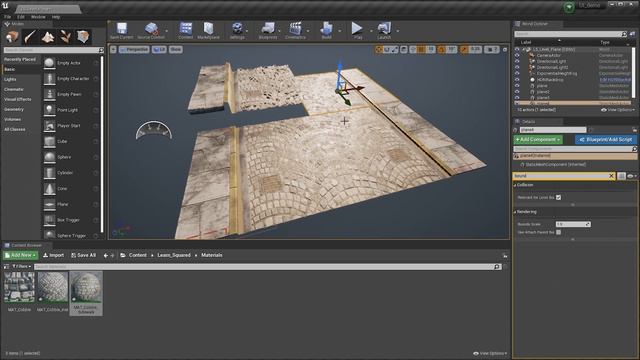Toggle Use Attach Parent Bound checkbox

[558, 232]
